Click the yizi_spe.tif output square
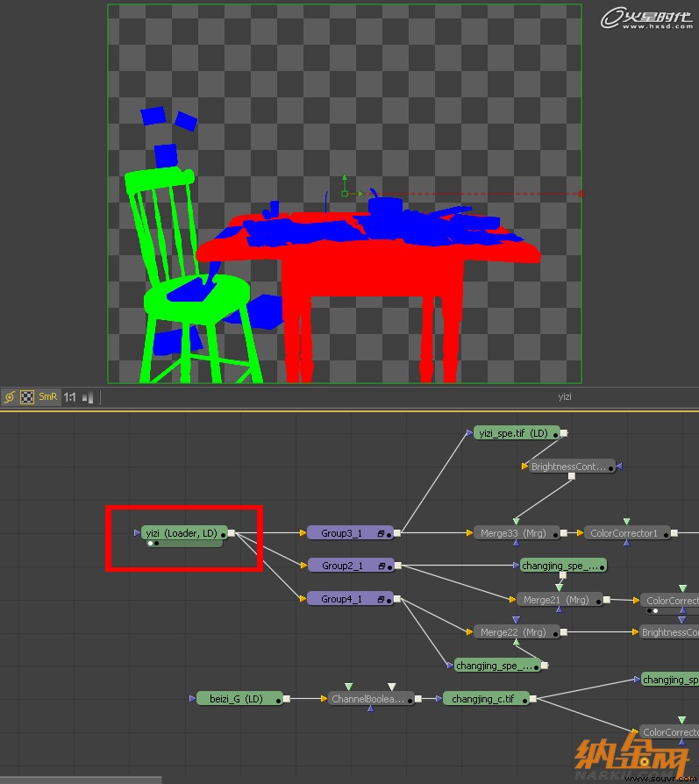 pyautogui.click(x=564, y=433)
